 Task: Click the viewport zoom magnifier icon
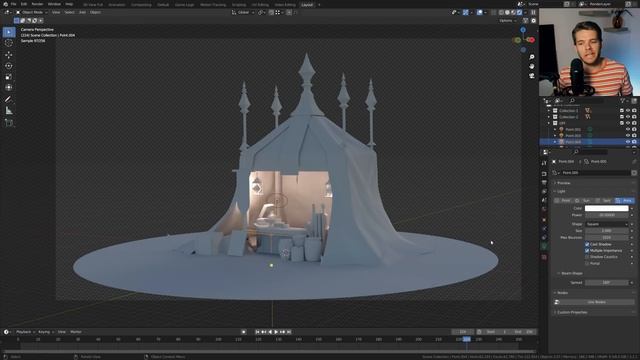(x=531, y=57)
